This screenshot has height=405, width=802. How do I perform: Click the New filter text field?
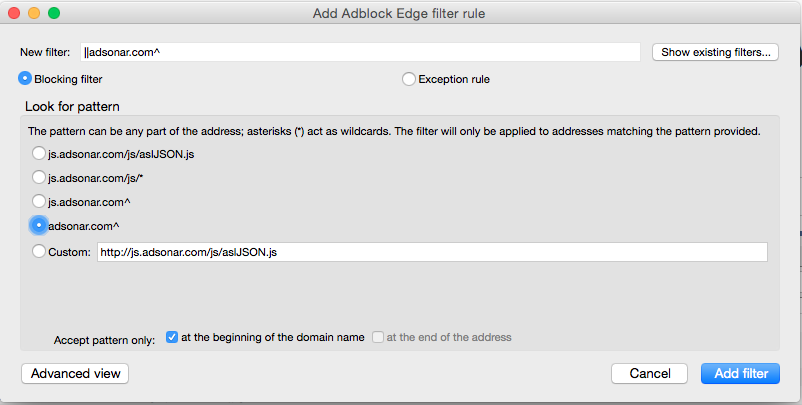pos(360,52)
